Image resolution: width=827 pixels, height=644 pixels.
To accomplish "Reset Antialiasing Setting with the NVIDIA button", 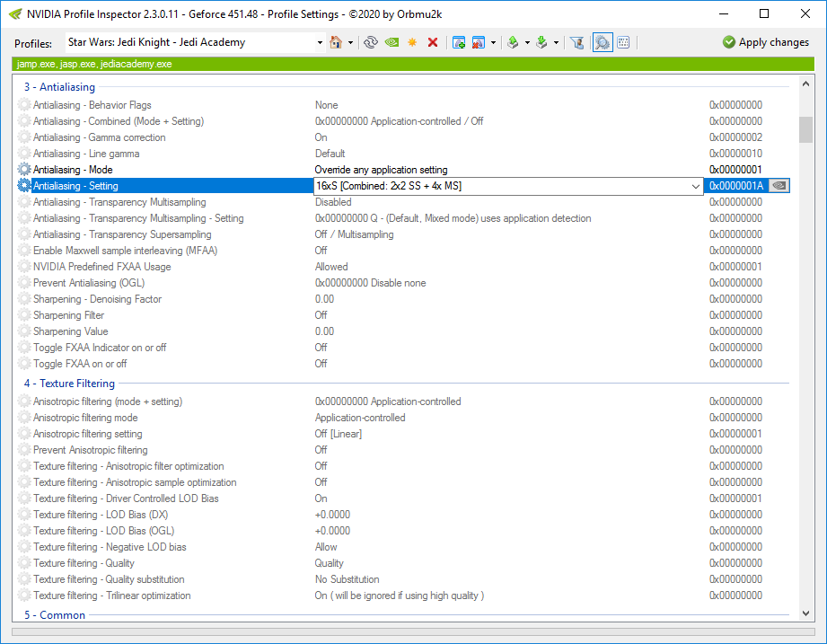I will coord(779,186).
